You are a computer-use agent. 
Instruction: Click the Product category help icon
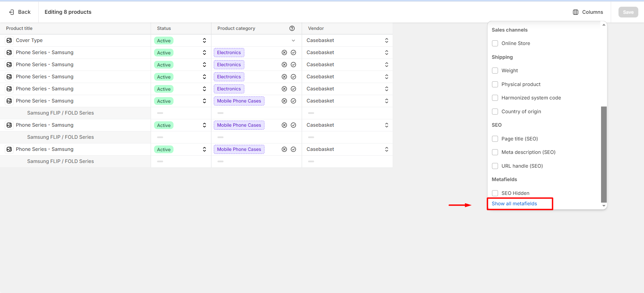pos(292,28)
